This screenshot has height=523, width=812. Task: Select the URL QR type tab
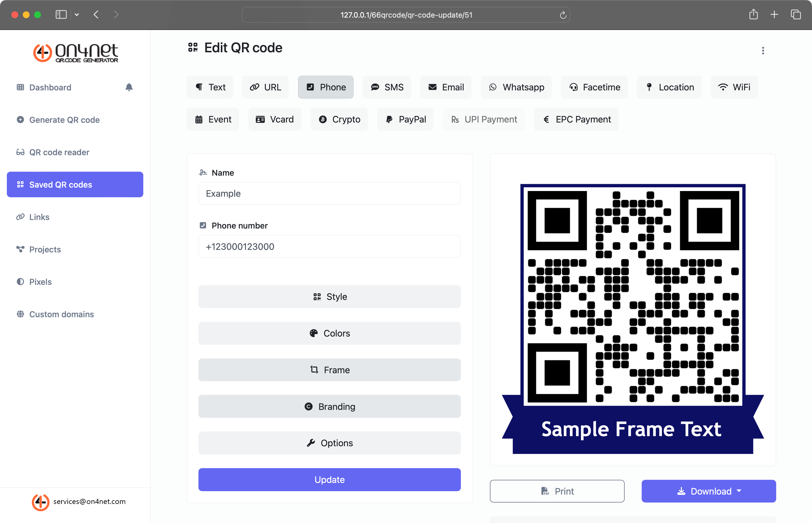265,87
